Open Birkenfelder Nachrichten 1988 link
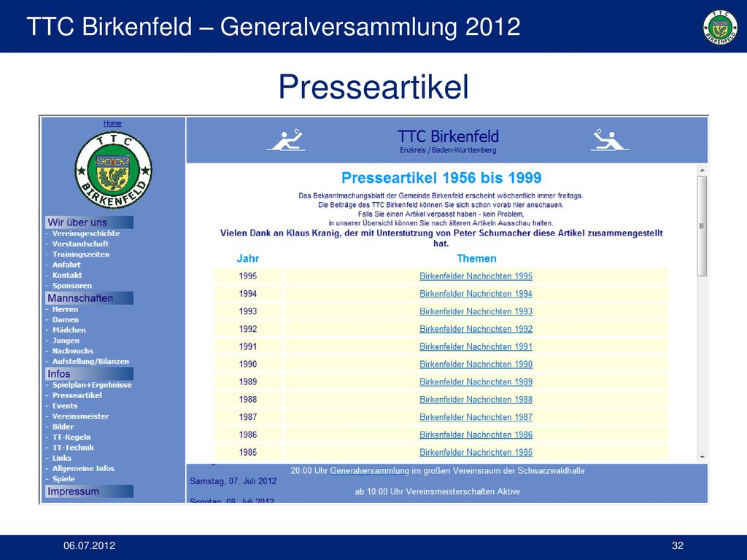Image resolution: width=747 pixels, height=560 pixels. pos(476,400)
